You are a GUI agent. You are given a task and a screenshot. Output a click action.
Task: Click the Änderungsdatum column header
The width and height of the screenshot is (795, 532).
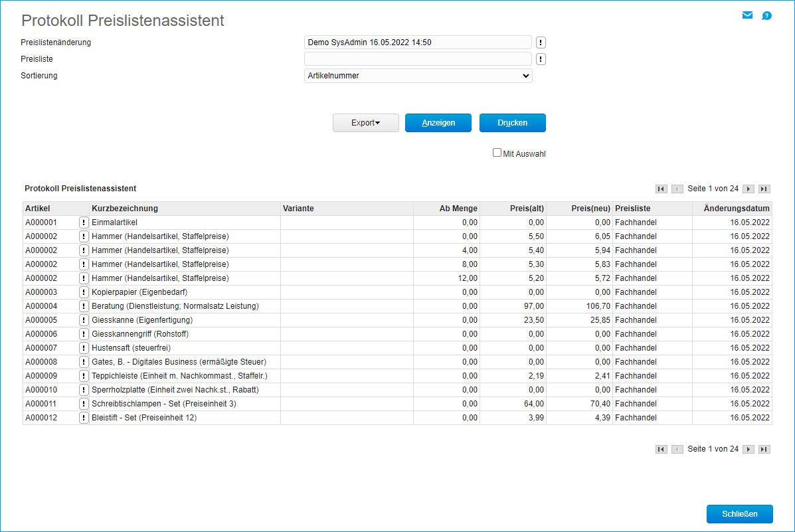click(737, 209)
